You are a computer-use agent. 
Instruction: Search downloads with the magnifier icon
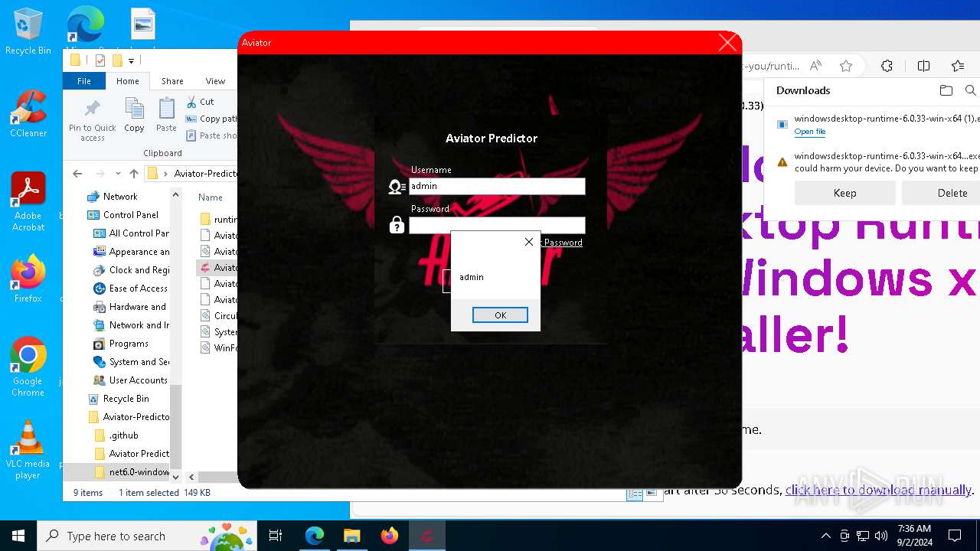click(971, 90)
